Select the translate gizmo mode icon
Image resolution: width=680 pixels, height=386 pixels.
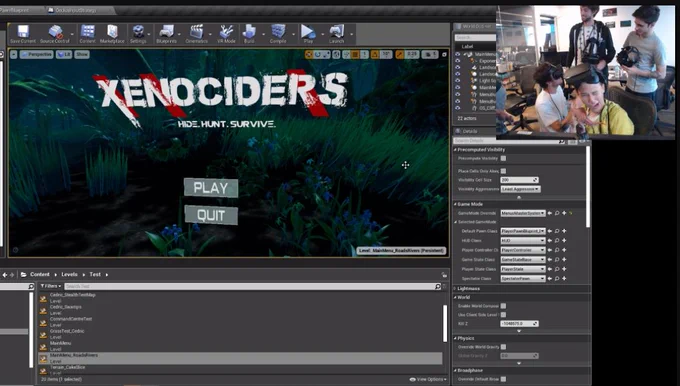309,55
